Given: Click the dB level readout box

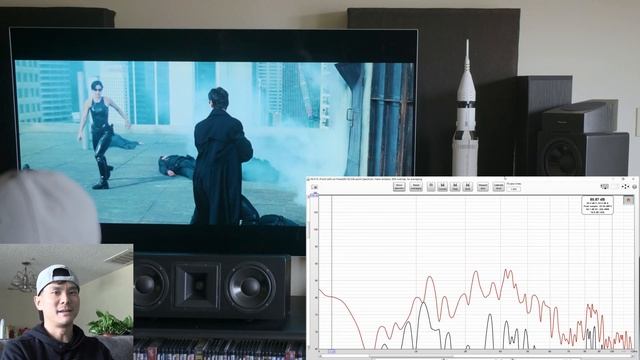Looking at the screenshot, I should click(597, 205).
